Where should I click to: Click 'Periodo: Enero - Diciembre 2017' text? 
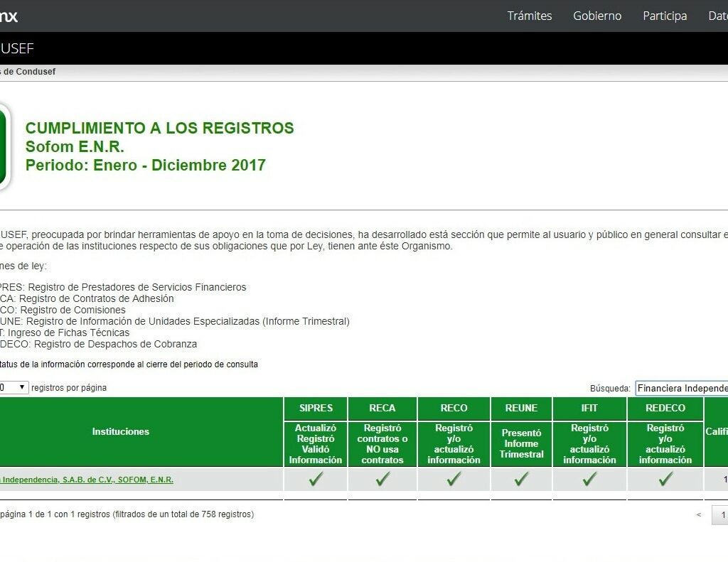coord(145,166)
